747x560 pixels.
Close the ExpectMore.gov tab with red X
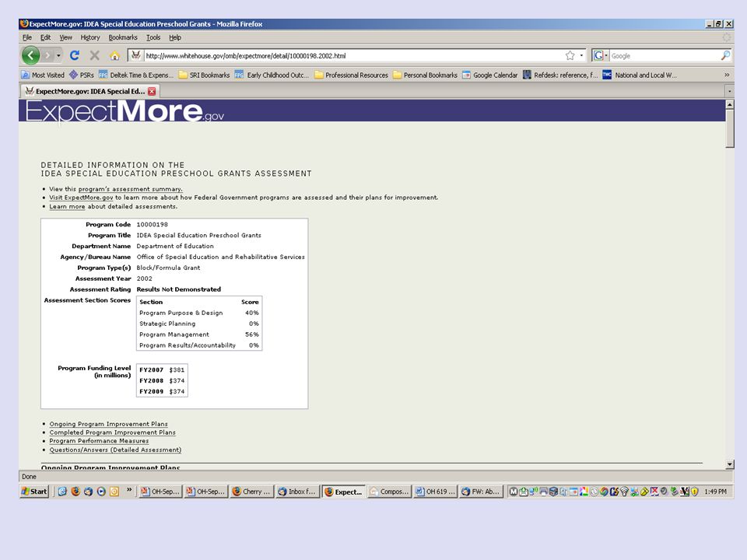pos(152,92)
